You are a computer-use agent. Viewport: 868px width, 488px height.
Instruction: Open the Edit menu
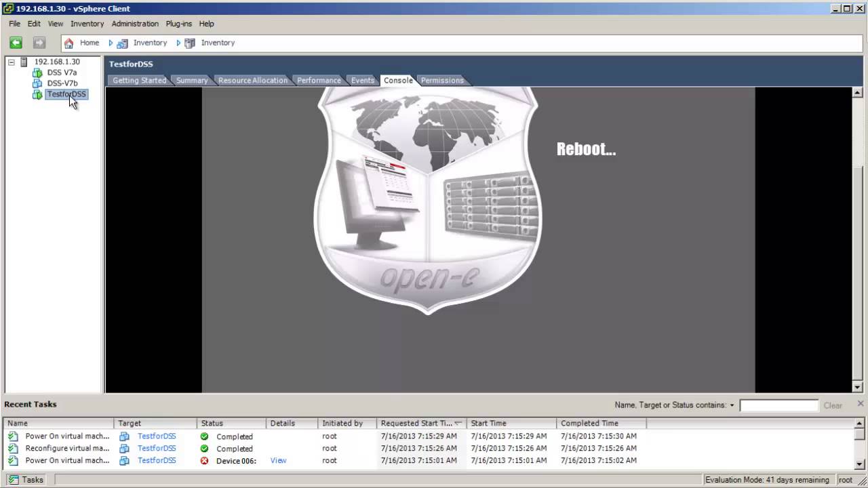pyautogui.click(x=34, y=24)
